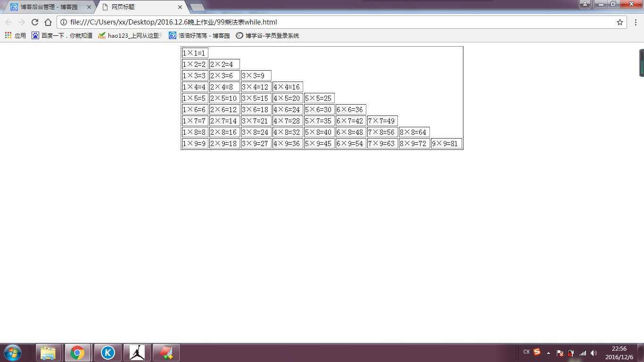Viewport: 644px width, 362px height.
Task: Open Chrome's three-dot menu
Action: tap(636, 22)
